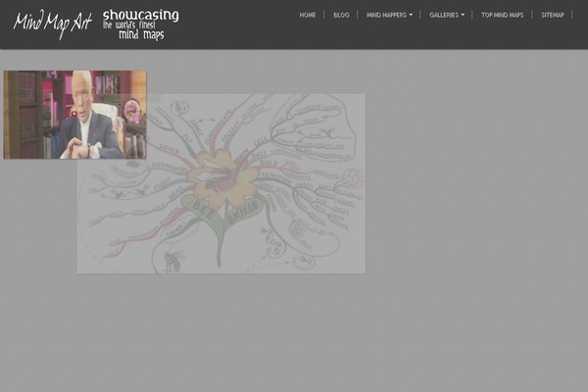Open the Top Mind Maps page

pos(502,15)
